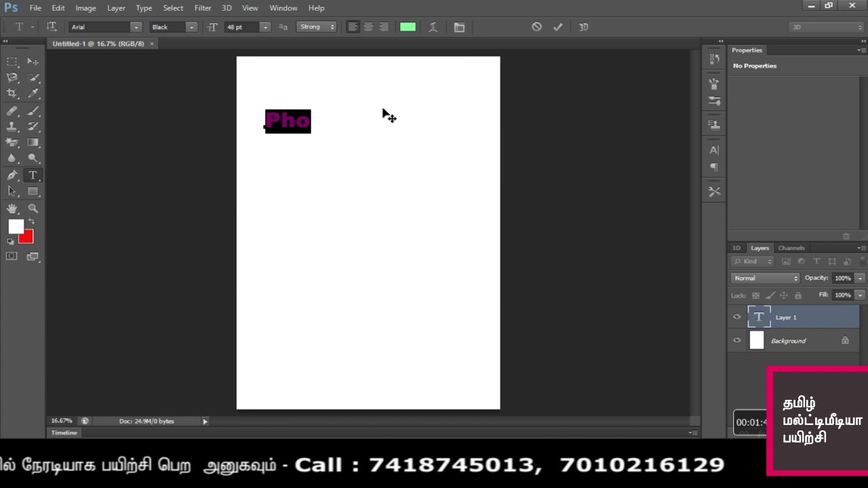The image size is (868, 488).
Task: Select the Pen tool
Action: [x=12, y=176]
